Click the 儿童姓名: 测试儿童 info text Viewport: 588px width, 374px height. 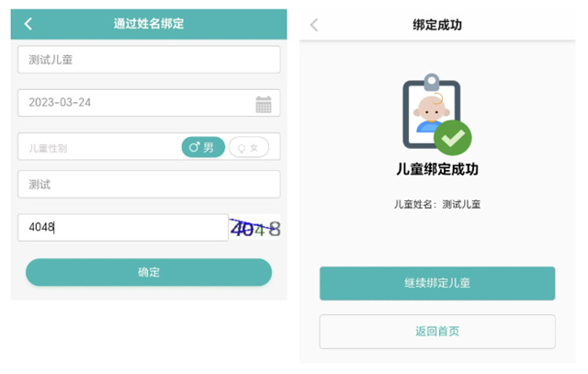pos(437,204)
